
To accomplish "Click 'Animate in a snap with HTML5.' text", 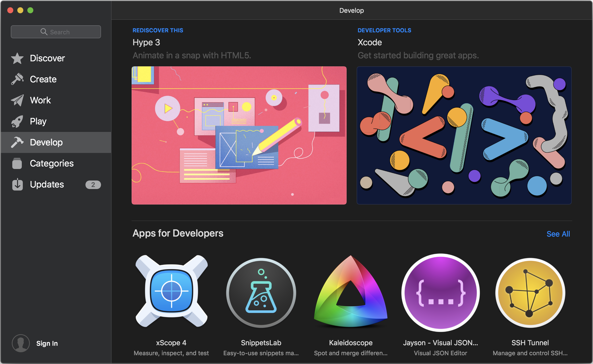I will (x=192, y=55).
